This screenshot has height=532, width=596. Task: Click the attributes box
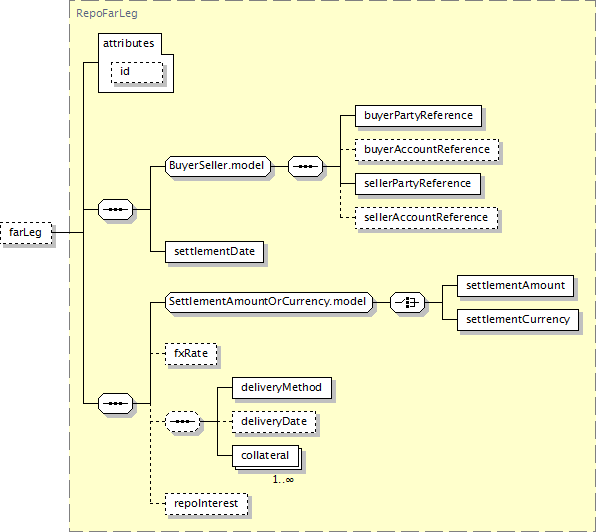point(136,63)
